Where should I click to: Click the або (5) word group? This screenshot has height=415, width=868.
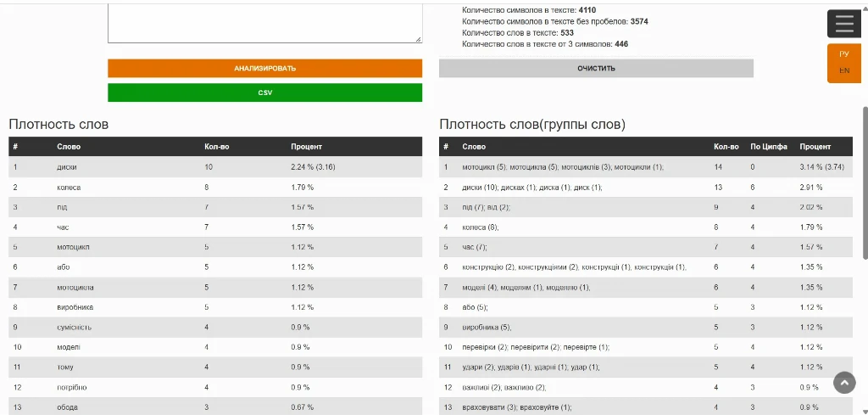(x=475, y=307)
